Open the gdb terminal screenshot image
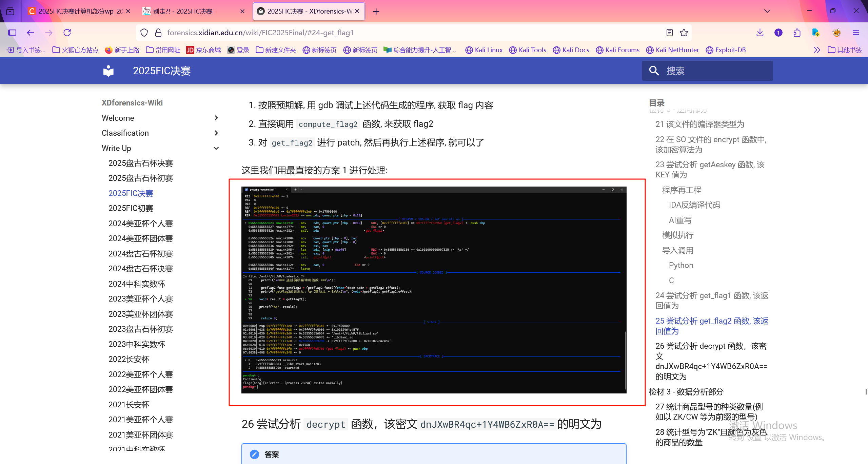 point(433,290)
